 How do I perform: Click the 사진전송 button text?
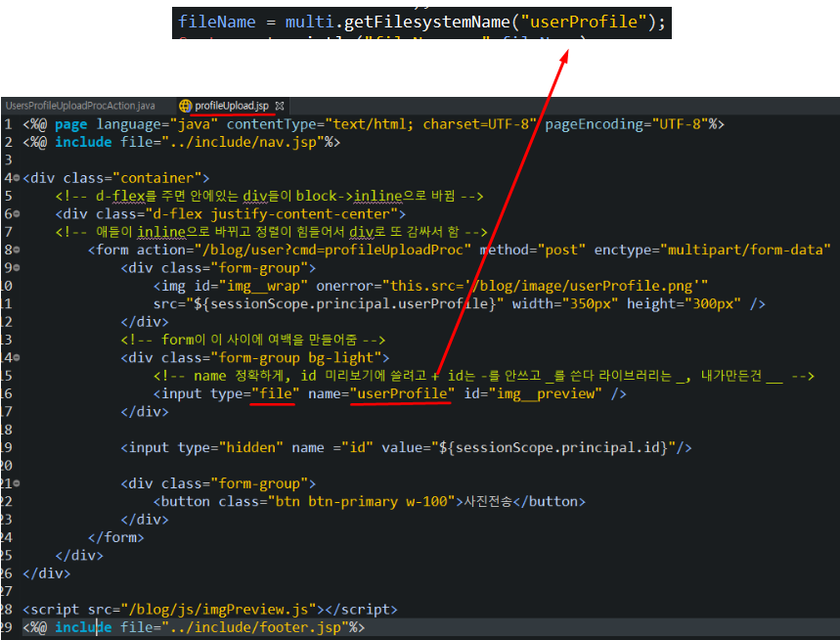(x=488, y=502)
